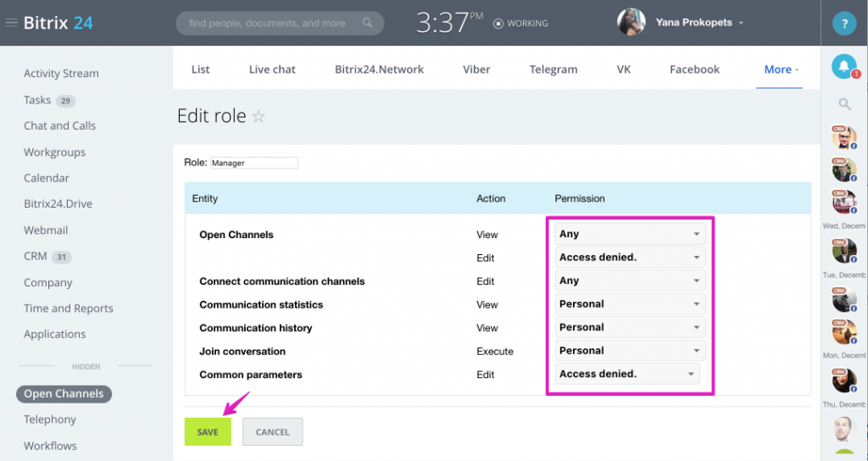868x461 pixels.
Task: Open Telephony in the left menu
Action: [x=50, y=419]
